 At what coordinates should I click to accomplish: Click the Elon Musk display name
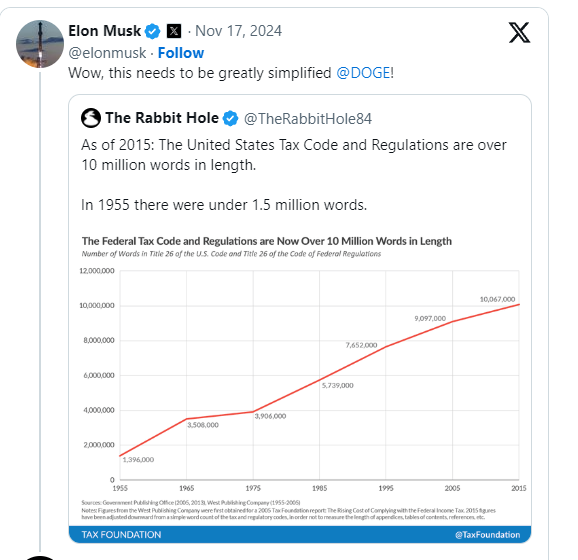tap(105, 31)
